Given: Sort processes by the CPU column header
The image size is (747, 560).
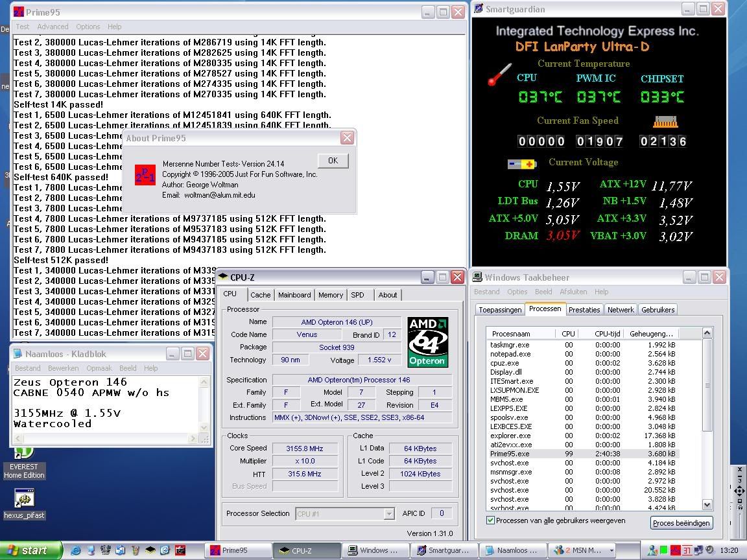Looking at the screenshot, I should click(568, 333).
